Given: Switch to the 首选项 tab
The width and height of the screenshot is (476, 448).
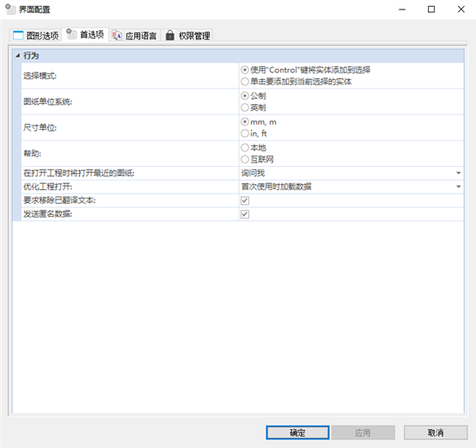Looking at the screenshot, I should click(85, 34).
